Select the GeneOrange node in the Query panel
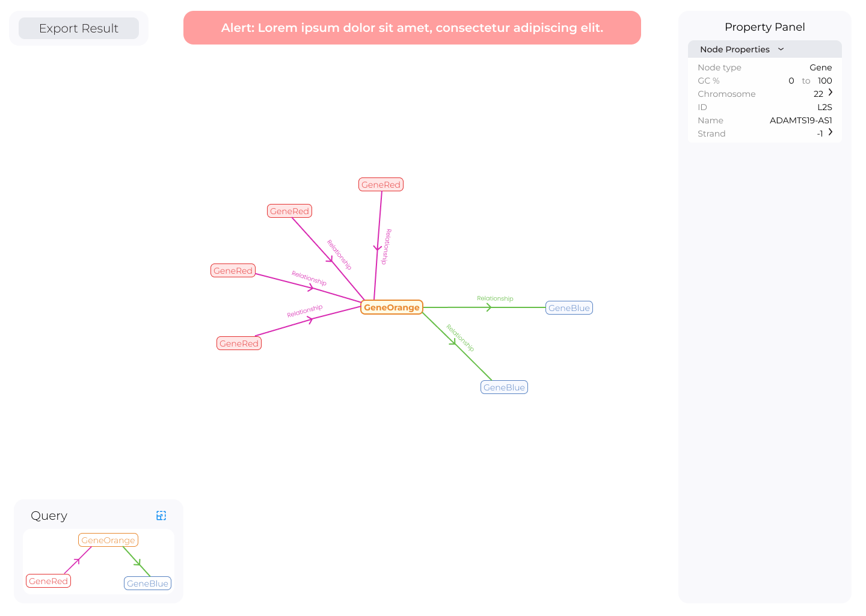 point(108,540)
